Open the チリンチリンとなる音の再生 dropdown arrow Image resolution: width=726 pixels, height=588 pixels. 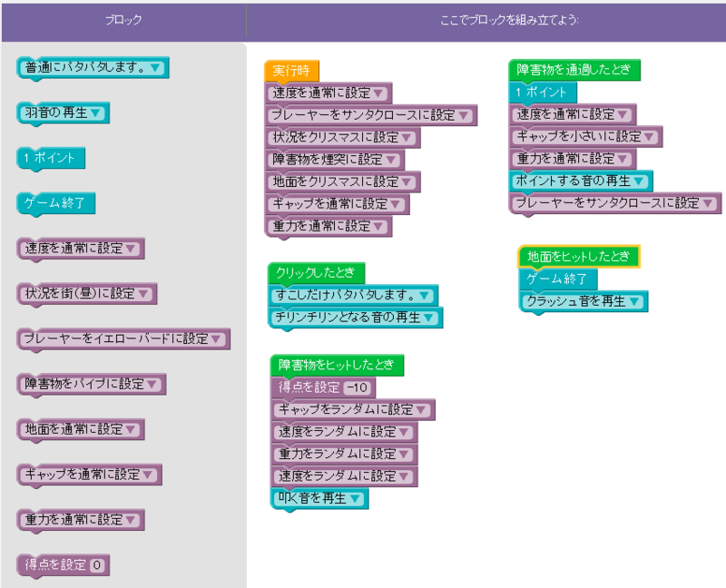tap(428, 318)
